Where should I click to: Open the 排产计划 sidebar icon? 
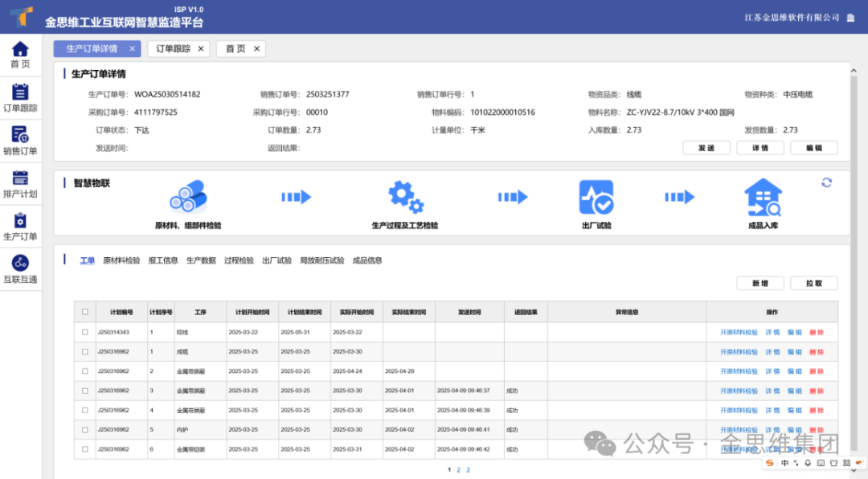coord(20,184)
